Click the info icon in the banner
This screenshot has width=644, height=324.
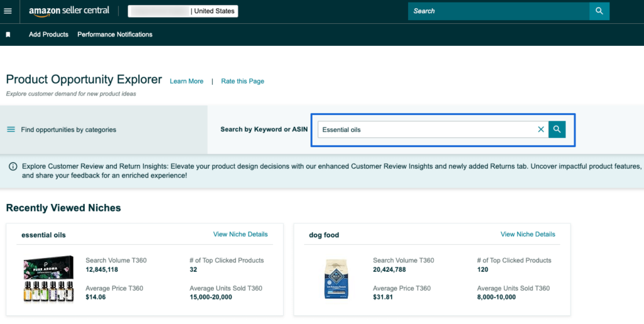tap(13, 166)
